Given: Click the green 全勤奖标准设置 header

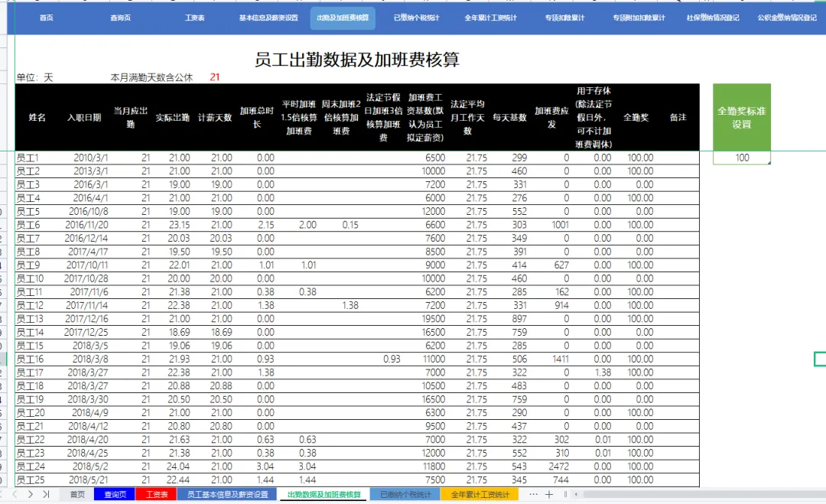Looking at the screenshot, I should tap(742, 118).
